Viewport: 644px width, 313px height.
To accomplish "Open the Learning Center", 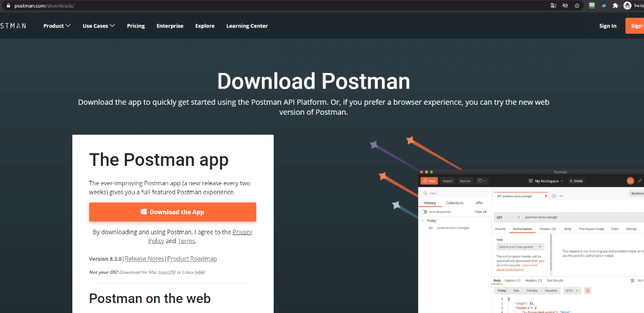I will coord(247,26).
